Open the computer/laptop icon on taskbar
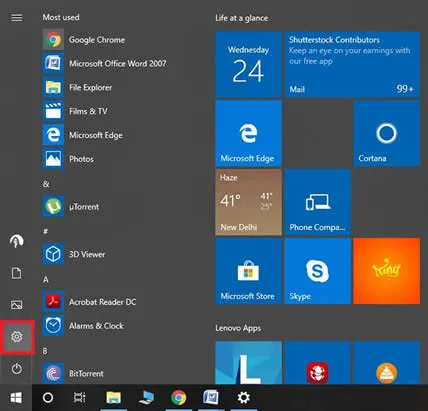Screen dimensions: 428x411 point(146,398)
